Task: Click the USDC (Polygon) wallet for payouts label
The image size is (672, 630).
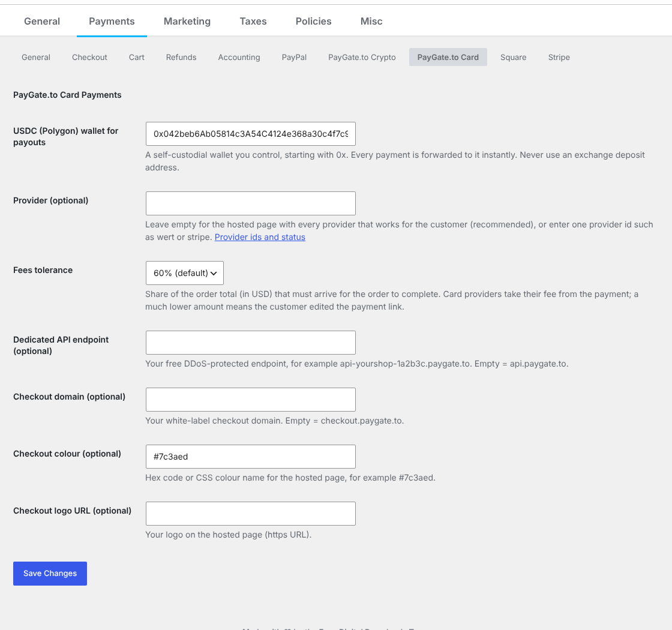Action: tap(65, 136)
